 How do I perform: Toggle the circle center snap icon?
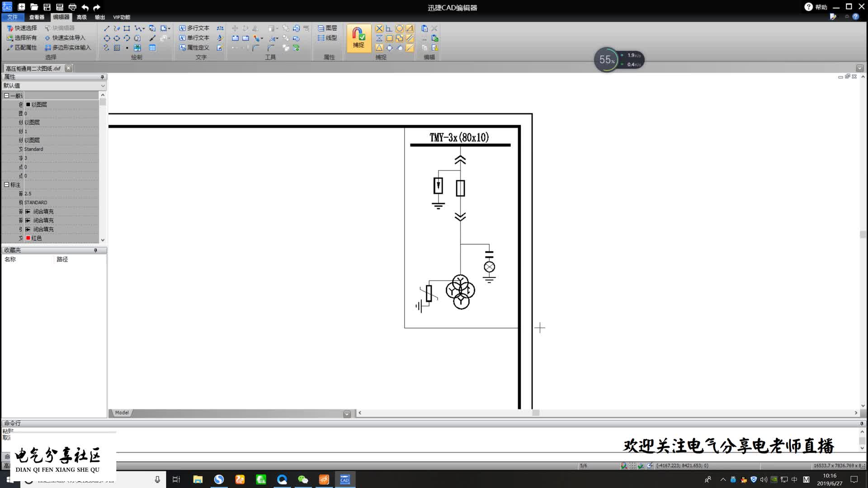point(399,28)
